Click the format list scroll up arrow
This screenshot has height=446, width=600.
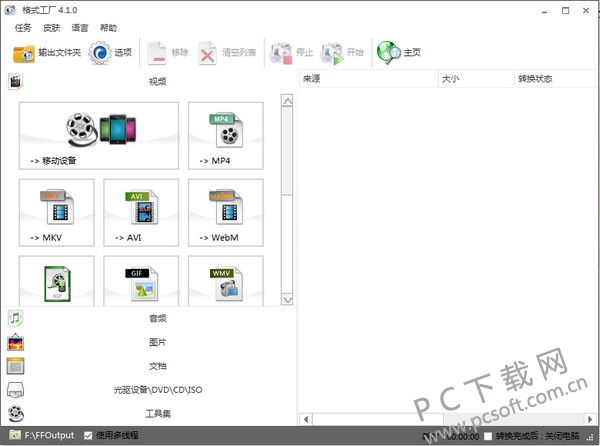tap(287, 101)
